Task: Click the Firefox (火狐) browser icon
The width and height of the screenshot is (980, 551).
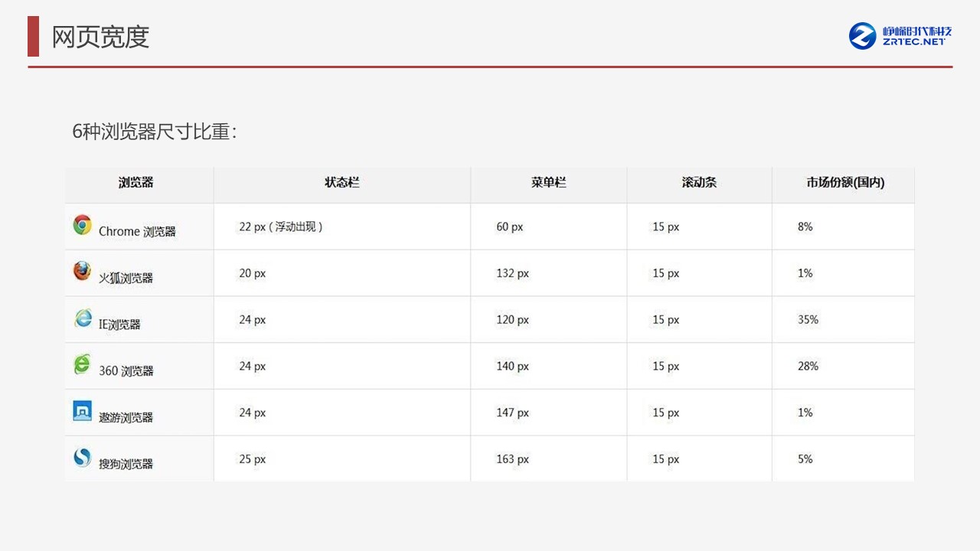Action: (82, 271)
